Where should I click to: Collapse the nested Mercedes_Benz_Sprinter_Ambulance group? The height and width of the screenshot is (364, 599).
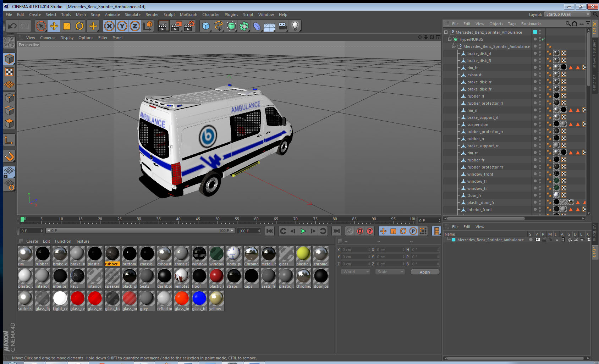454,46
